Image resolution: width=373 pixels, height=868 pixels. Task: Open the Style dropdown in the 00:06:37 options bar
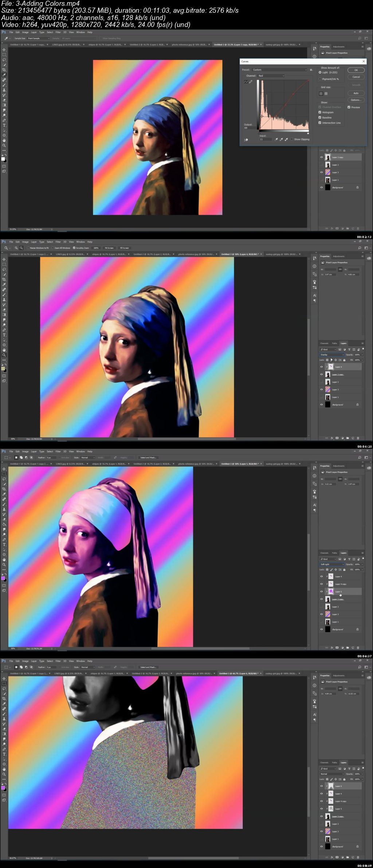pyautogui.click(x=88, y=458)
